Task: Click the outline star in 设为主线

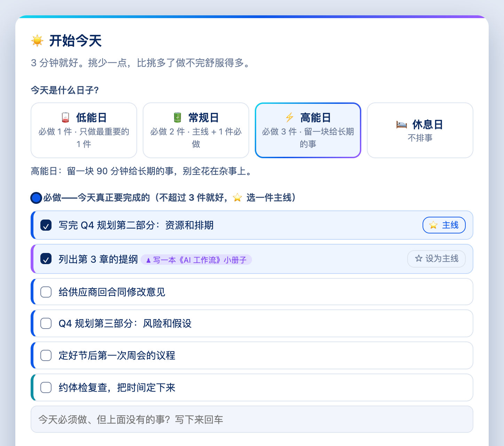Action: (419, 259)
